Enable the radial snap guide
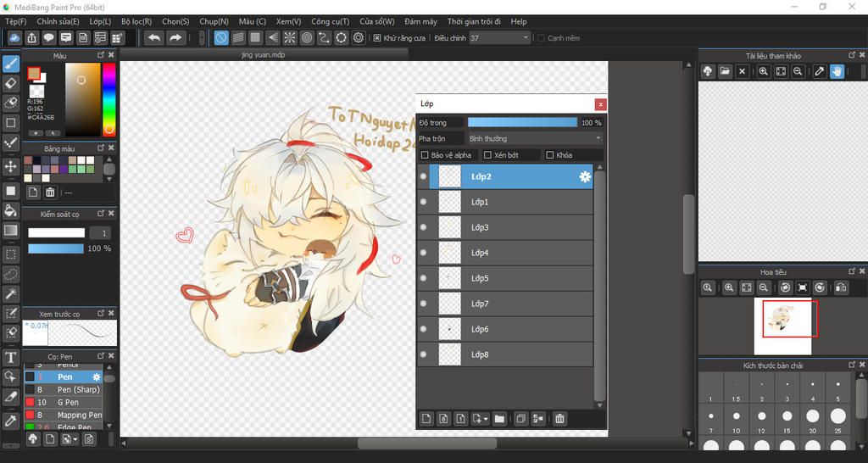868x463 pixels. (x=290, y=37)
